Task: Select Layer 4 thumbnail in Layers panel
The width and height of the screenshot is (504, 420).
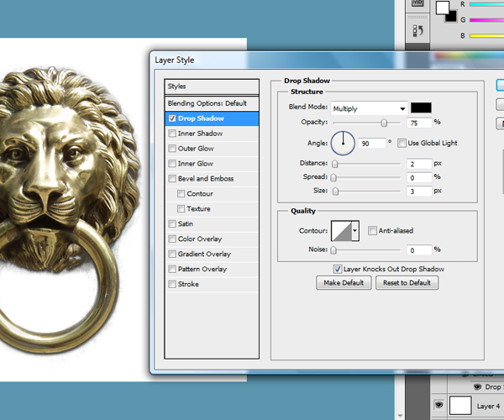Action: coord(460,406)
